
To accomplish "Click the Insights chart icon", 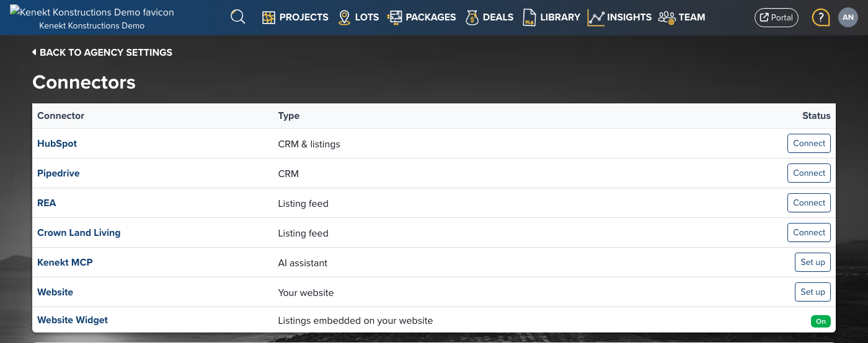I will point(596,17).
